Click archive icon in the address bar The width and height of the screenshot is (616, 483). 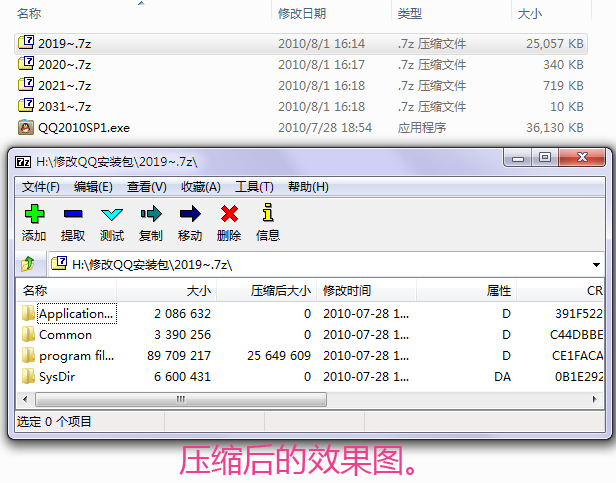(59, 263)
